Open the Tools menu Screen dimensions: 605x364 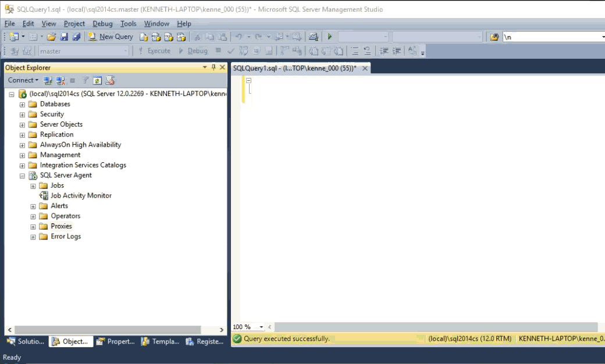point(128,24)
